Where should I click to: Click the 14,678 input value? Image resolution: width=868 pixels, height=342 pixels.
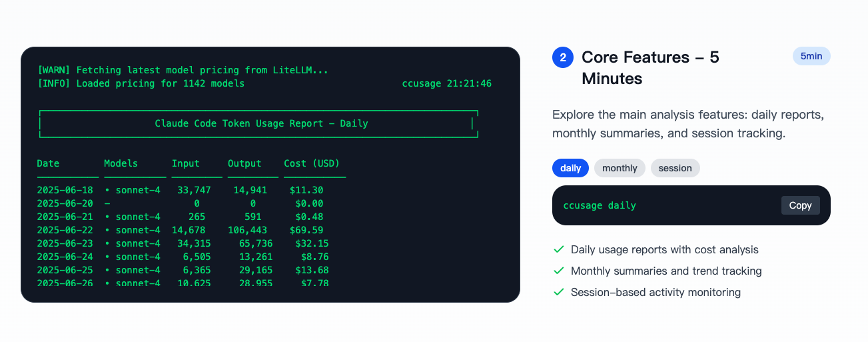point(189,230)
